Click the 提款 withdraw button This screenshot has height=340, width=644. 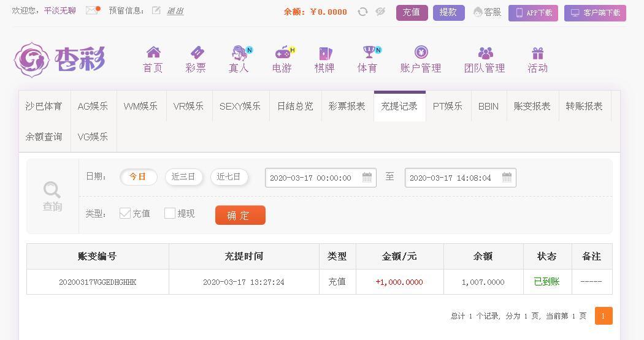448,13
